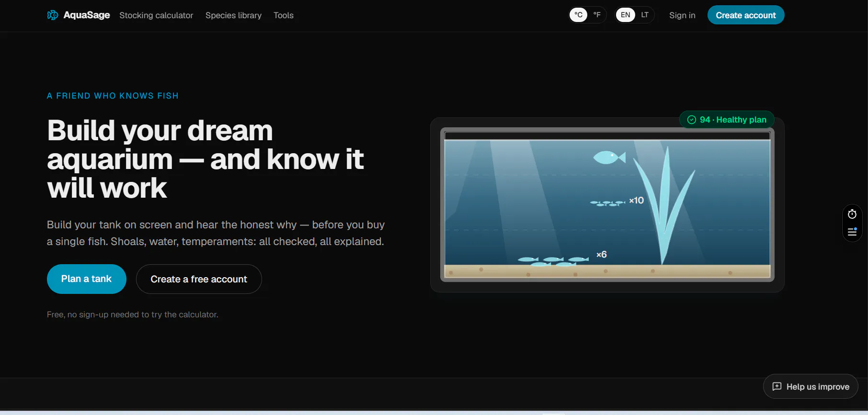The height and width of the screenshot is (415, 868).
Task: Open the stopwatch icon in side widget
Action: [852, 214]
